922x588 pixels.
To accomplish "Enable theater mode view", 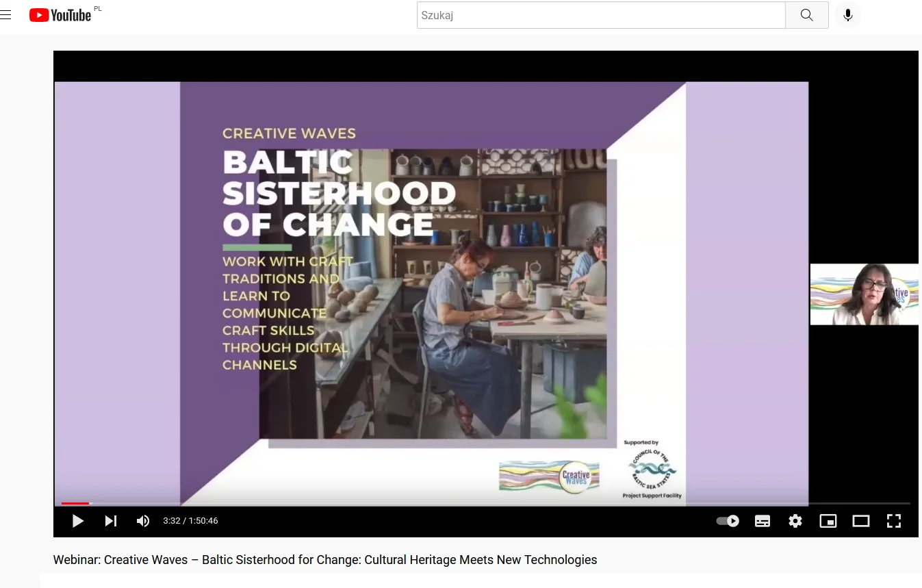I will [x=861, y=521].
